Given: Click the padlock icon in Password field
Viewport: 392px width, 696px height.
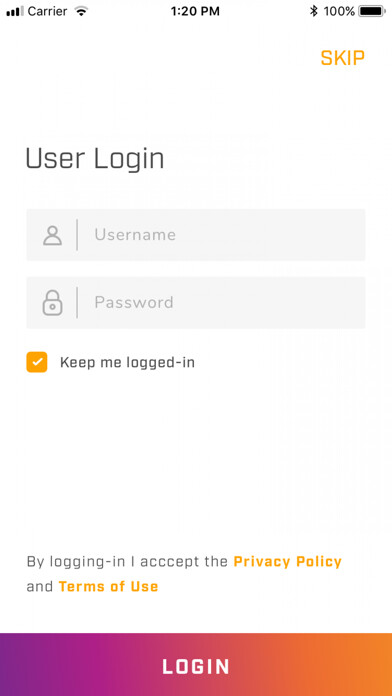Looking at the screenshot, I should point(52,303).
